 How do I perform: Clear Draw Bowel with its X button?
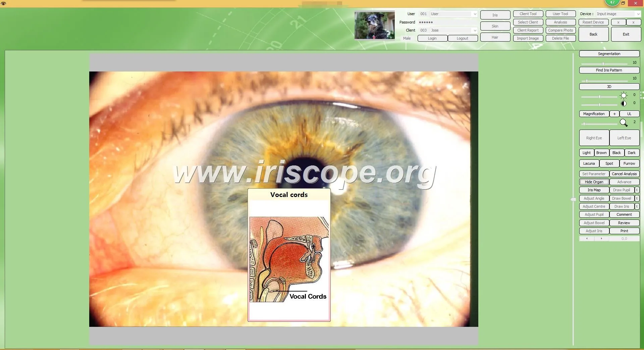(x=637, y=198)
